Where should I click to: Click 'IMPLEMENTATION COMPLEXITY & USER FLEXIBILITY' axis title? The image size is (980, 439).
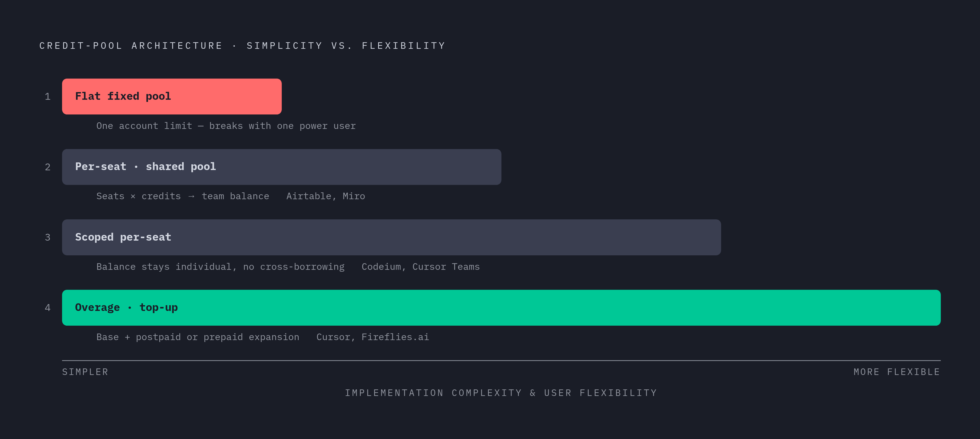(x=501, y=393)
